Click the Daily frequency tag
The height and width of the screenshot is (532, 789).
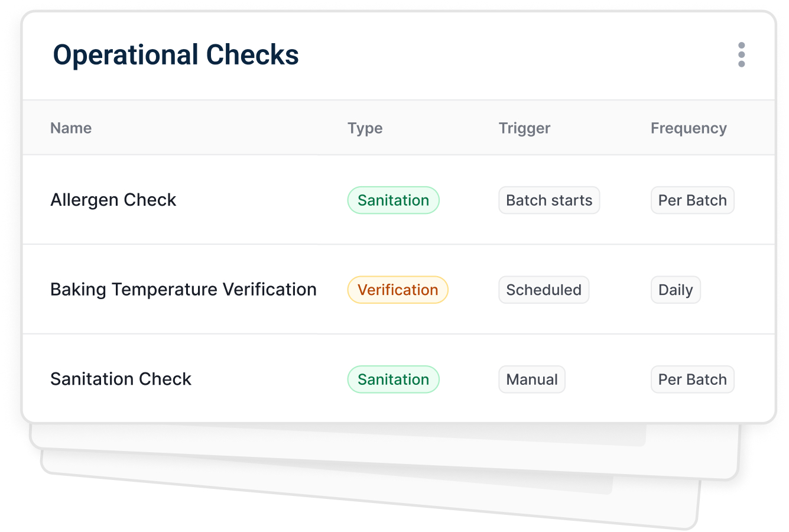click(676, 290)
